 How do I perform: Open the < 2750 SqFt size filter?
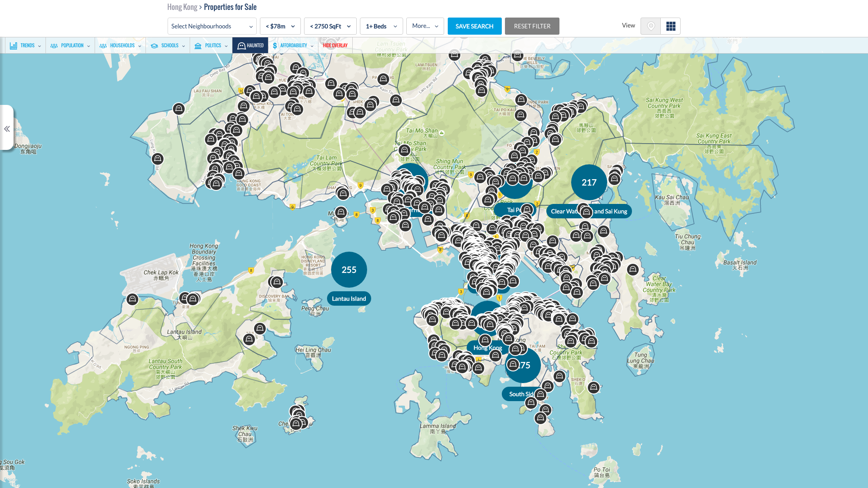pyautogui.click(x=330, y=26)
